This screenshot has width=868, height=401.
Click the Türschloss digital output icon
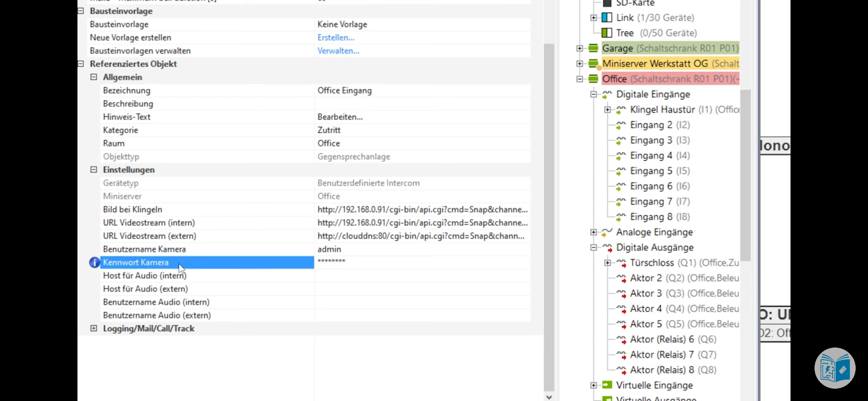click(x=621, y=263)
